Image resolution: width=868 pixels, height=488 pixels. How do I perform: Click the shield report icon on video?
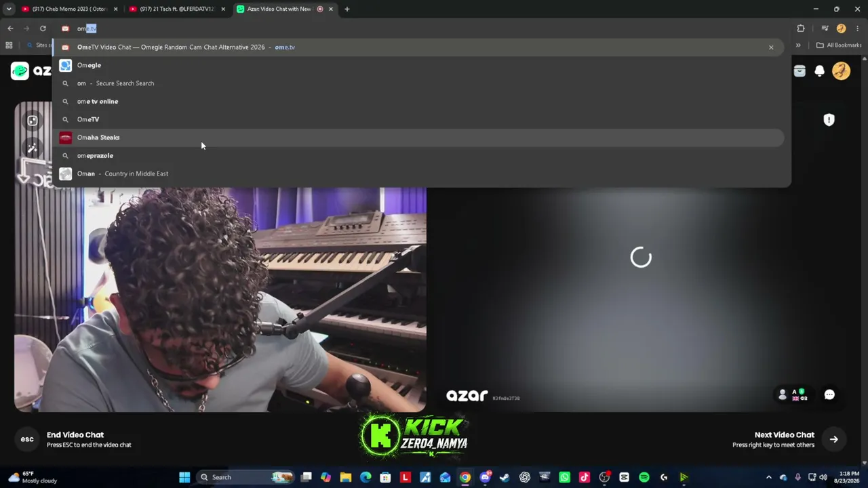coord(829,120)
